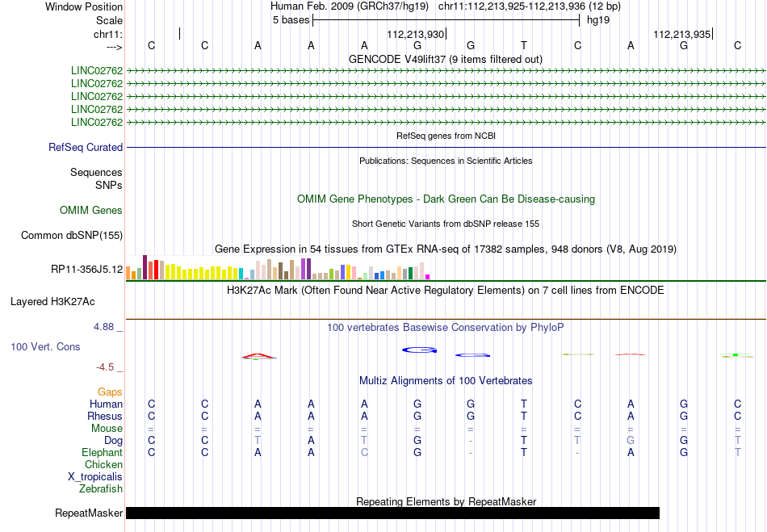Select the Elephant alignment row label

(102, 452)
